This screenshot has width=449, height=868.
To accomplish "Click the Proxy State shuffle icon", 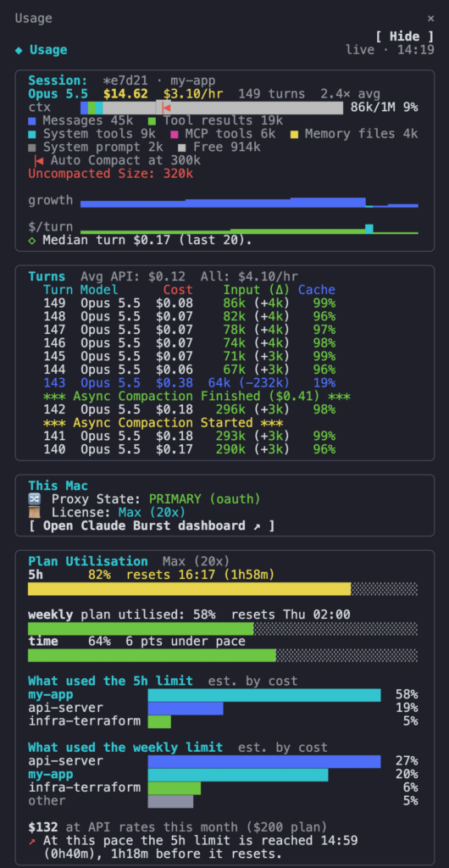I will [x=33, y=498].
